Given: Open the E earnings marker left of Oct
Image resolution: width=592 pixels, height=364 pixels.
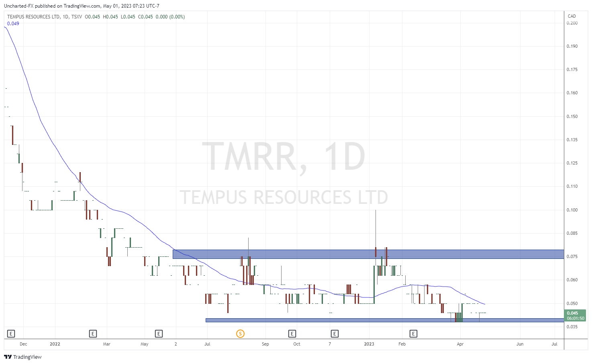Looking at the screenshot, I should tap(292, 333).
